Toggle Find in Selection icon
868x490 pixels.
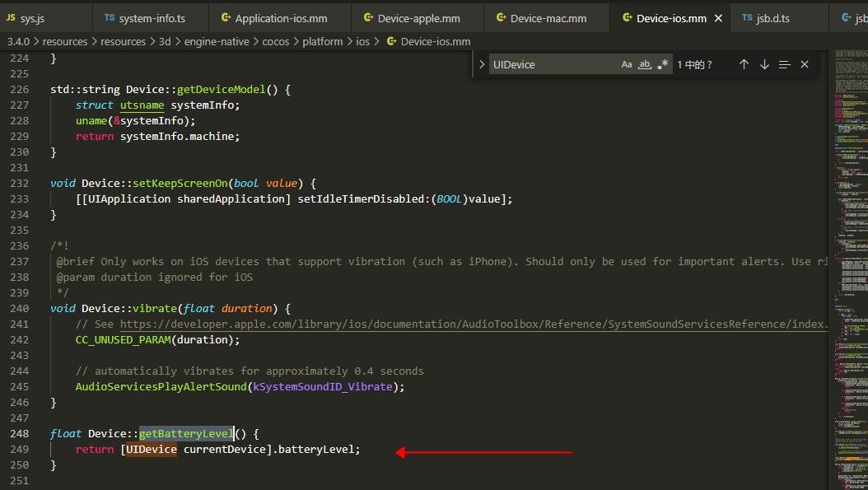pyautogui.click(x=784, y=64)
